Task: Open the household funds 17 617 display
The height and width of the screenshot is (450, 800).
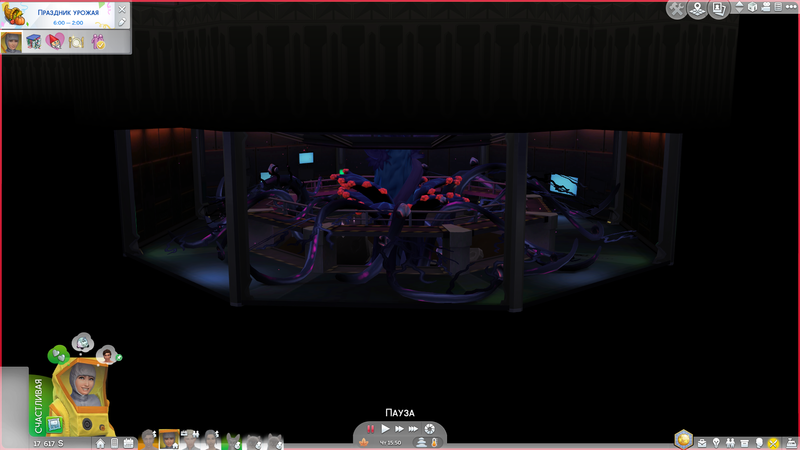Action: 47,442
